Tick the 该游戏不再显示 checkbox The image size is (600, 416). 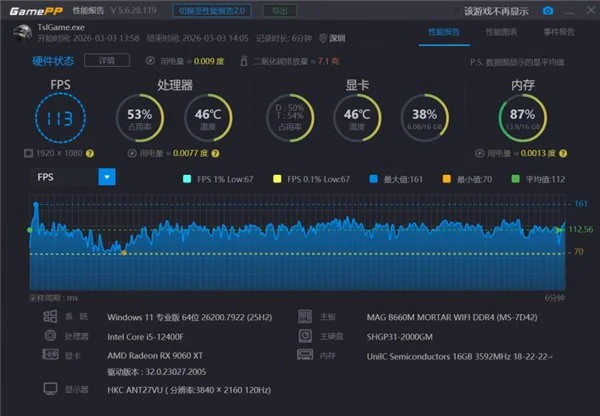(x=455, y=11)
